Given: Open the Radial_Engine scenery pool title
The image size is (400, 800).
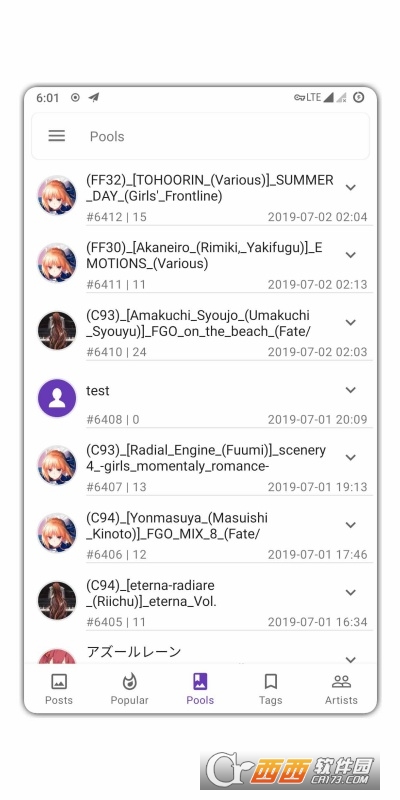Looking at the screenshot, I should 206,458.
